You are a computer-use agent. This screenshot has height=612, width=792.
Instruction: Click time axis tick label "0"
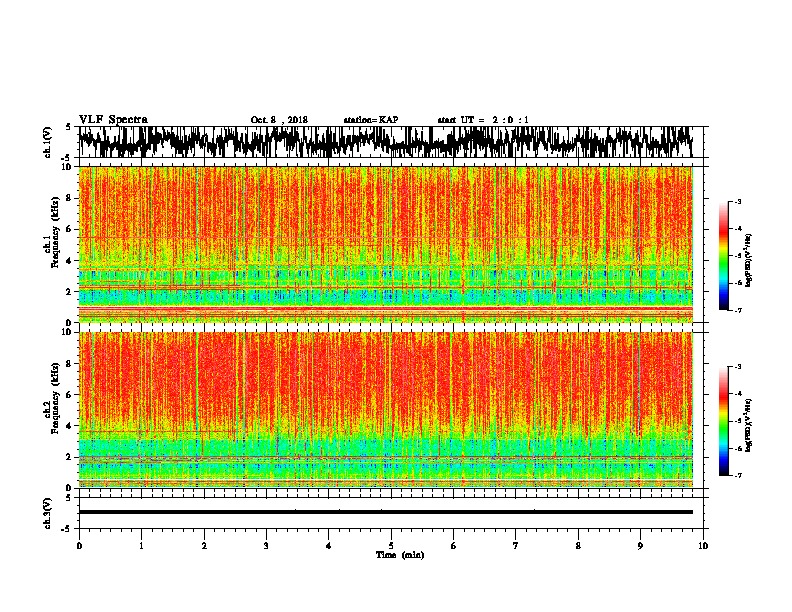pos(79,546)
